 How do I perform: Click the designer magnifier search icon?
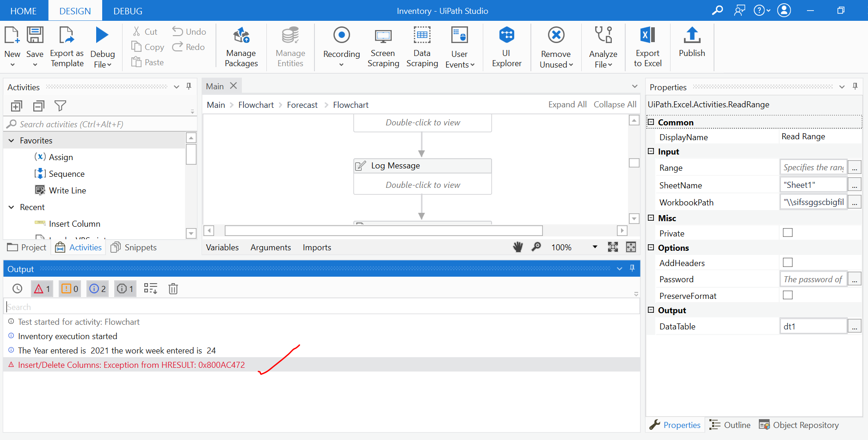pos(536,247)
